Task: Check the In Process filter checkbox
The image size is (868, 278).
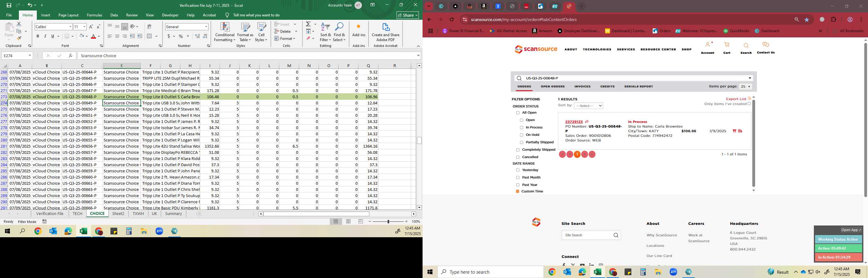Action: 522,128
